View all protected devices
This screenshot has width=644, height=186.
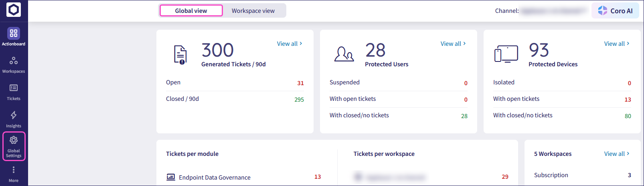[616, 44]
